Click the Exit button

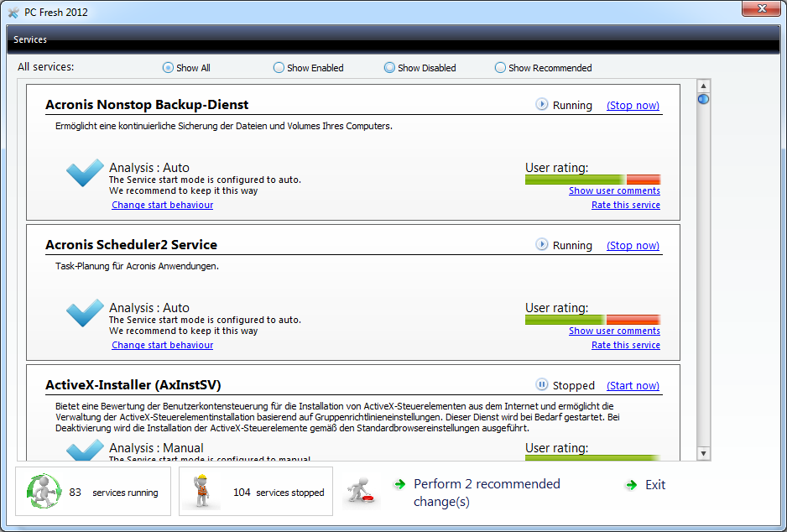click(x=655, y=485)
